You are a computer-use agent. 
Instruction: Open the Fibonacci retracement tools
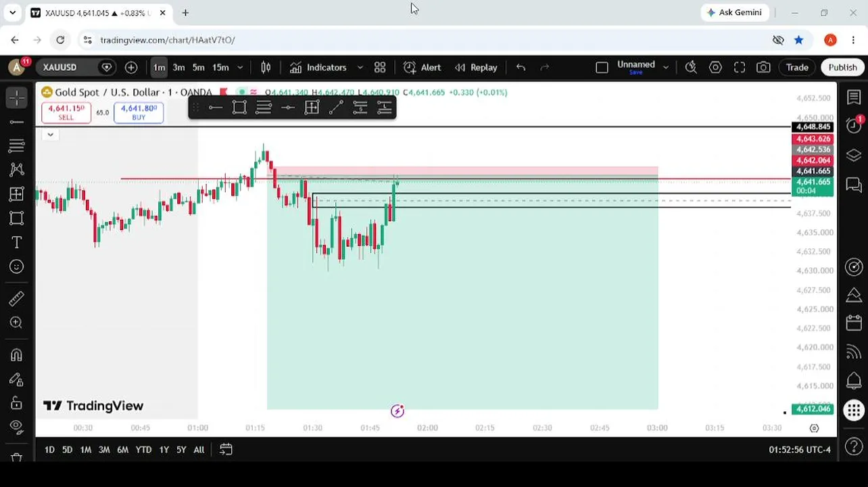(x=17, y=145)
